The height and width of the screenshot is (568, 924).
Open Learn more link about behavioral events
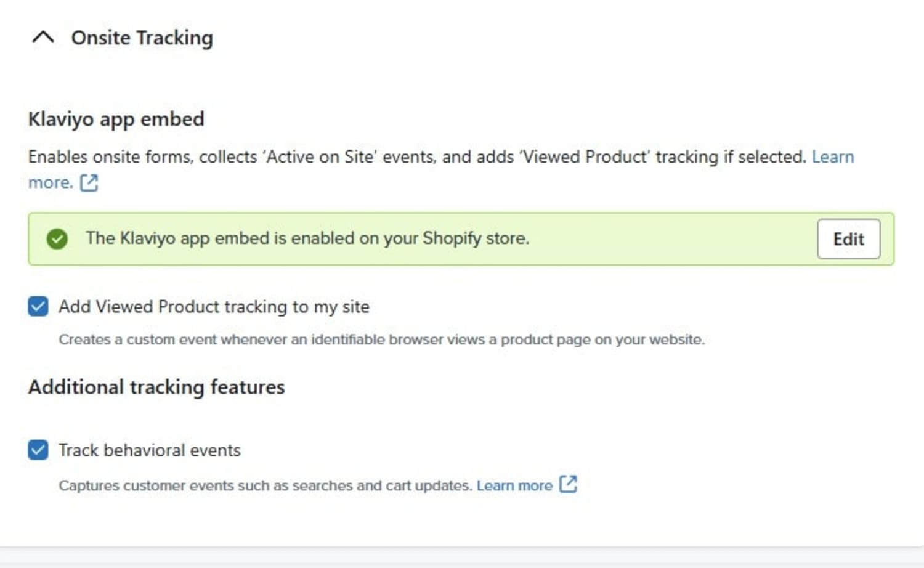(514, 485)
